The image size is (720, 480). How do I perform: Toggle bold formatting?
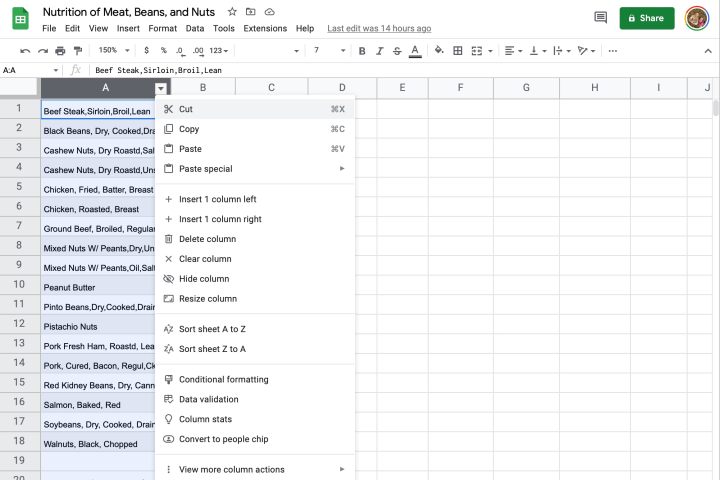(362, 51)
